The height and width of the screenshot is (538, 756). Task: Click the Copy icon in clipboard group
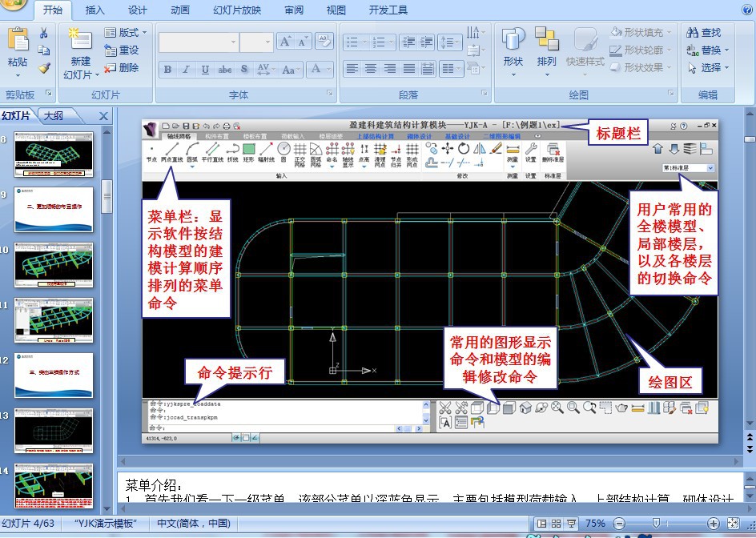tap(44, 50)
